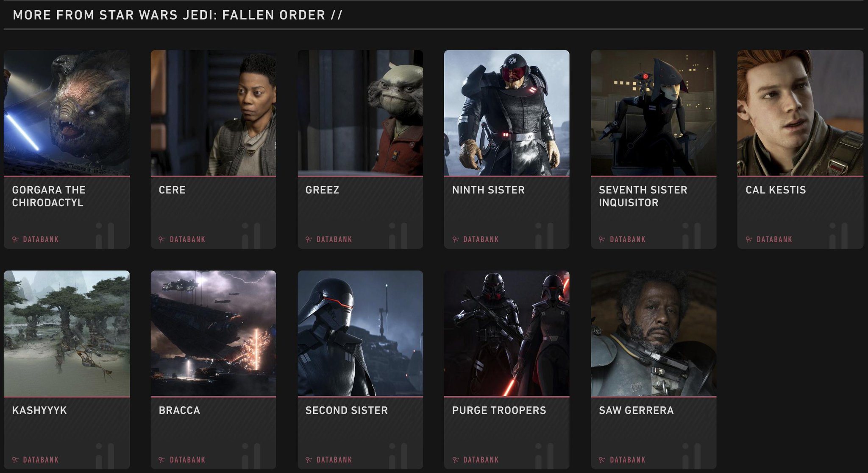
Task: Select the Greez portrait thumbnail
Action: point(360,113)
